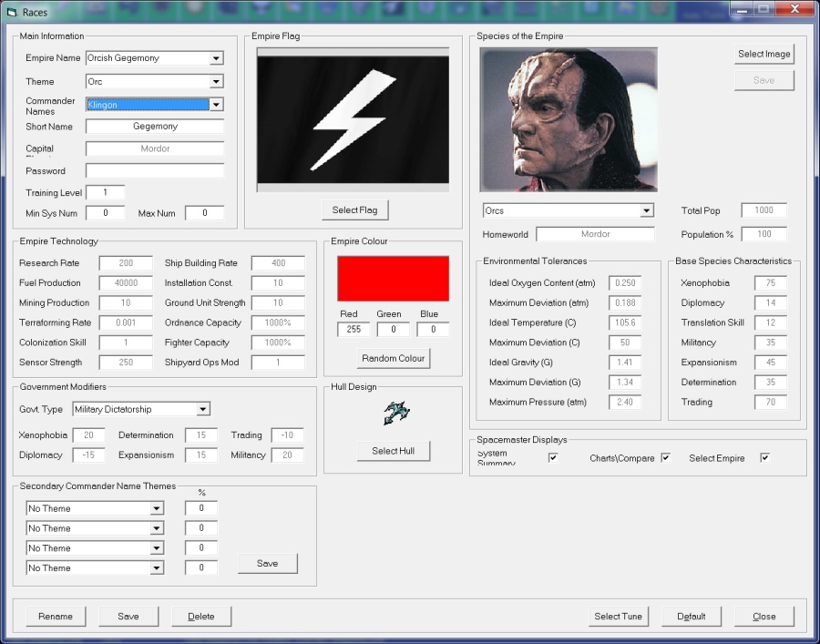Click the first theme percentage field
Viewport: 820px width, 644px height.
tap(201, 508)
